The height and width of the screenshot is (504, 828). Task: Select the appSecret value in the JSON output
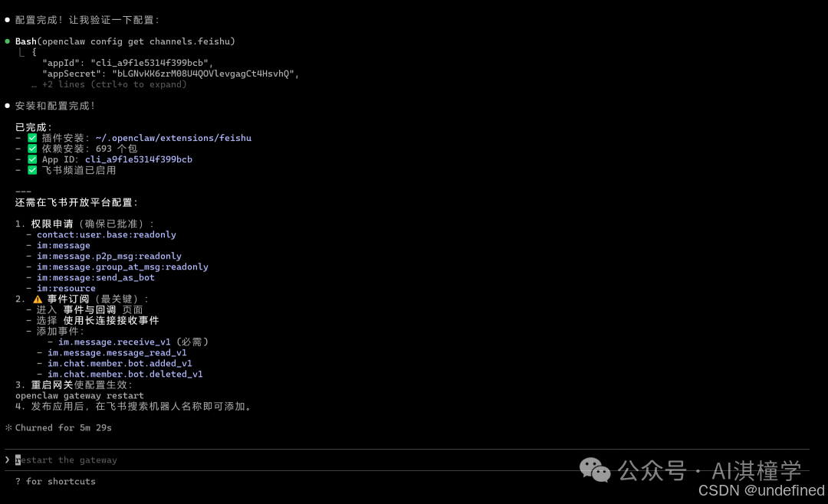click(x=202, y=74)
